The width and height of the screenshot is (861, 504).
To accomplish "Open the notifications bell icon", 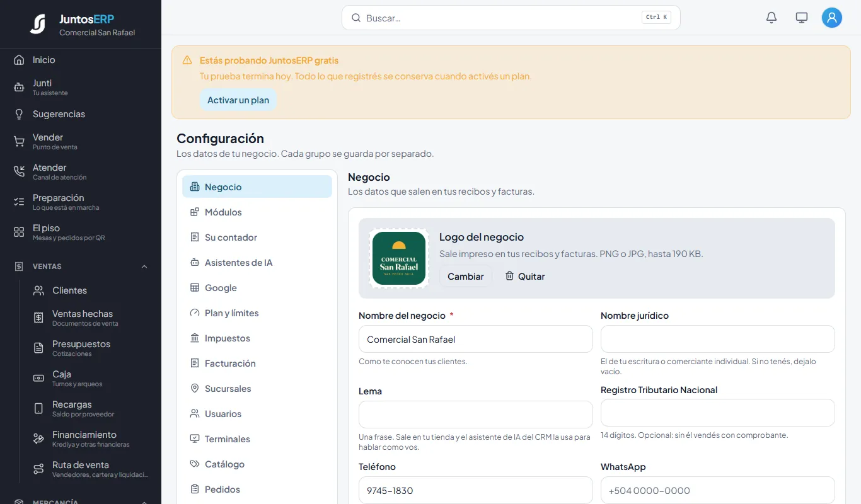I will pyautogui.click(x=771, y=18).
